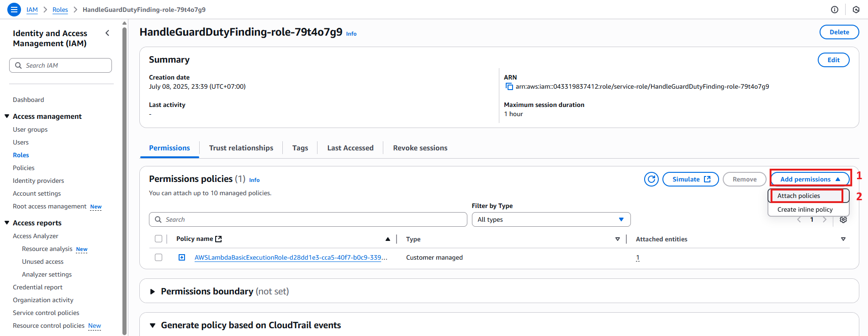Collapse the Access reports sidebar group

pos(7,223)
